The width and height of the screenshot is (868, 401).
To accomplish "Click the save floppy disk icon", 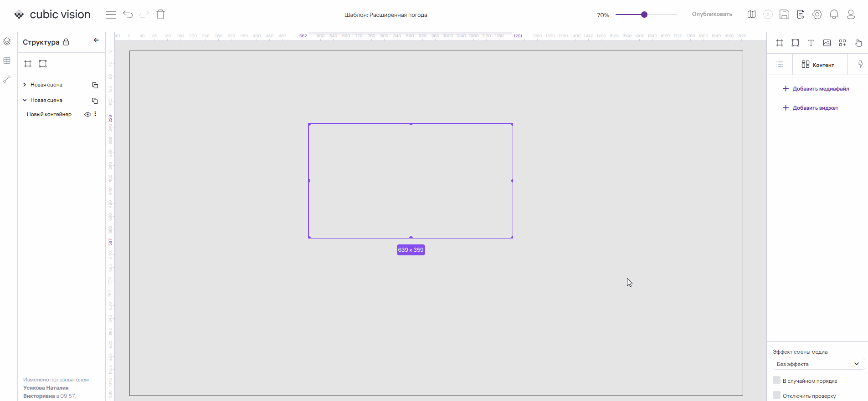I will (x=784, y=15).
